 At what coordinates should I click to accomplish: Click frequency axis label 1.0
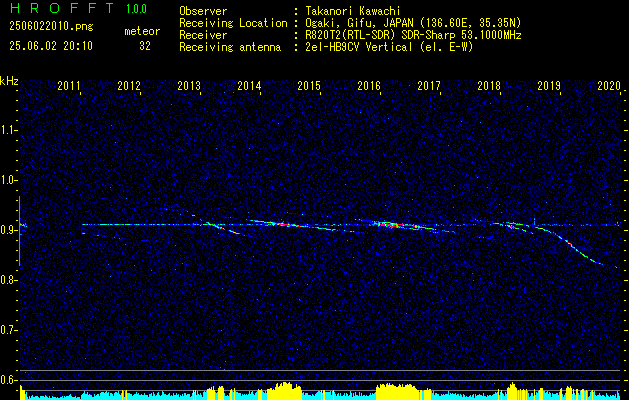(x=8, y=180)
